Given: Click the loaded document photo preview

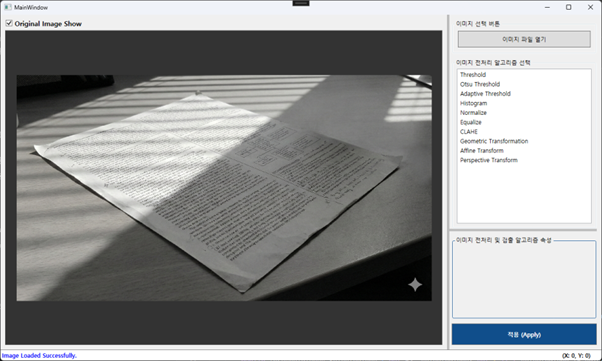Looking at the screenshot, I should pos(224,188).
